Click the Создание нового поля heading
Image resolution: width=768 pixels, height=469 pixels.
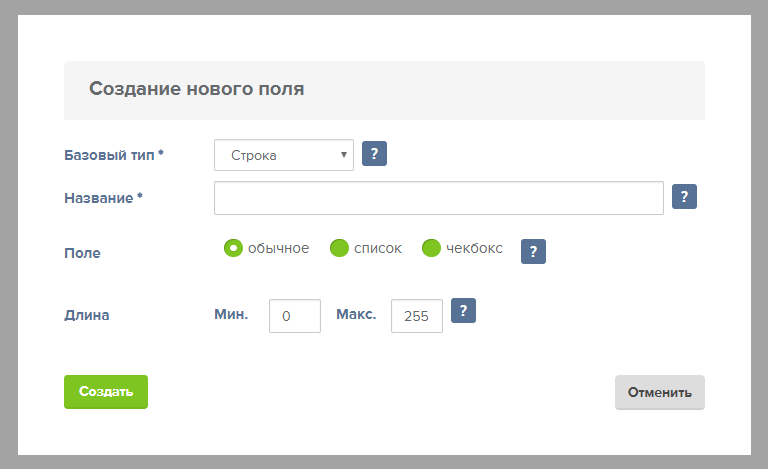pos(196,89)
